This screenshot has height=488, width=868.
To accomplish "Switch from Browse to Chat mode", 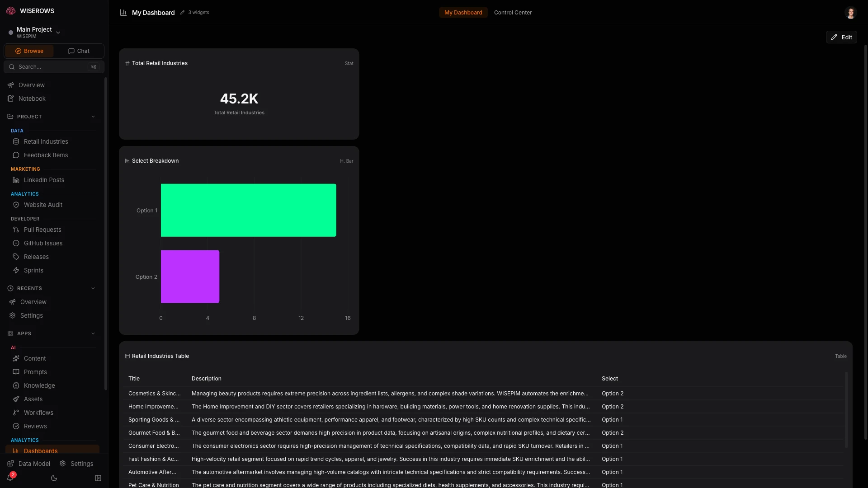I will tap(78, 51).
